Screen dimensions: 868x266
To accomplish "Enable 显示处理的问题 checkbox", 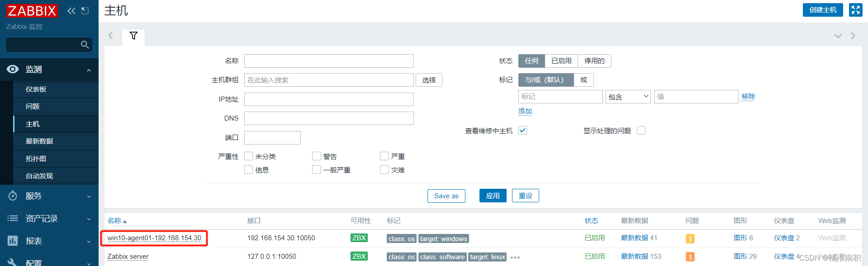I will (641, 131).
